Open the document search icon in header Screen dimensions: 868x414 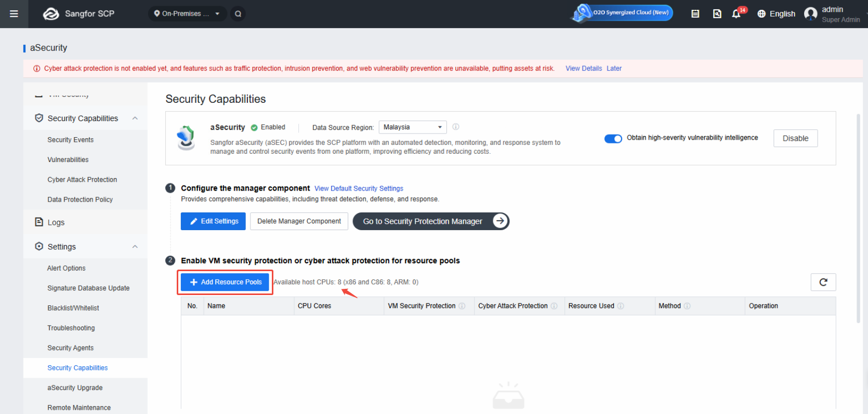[x=717, y=14]
